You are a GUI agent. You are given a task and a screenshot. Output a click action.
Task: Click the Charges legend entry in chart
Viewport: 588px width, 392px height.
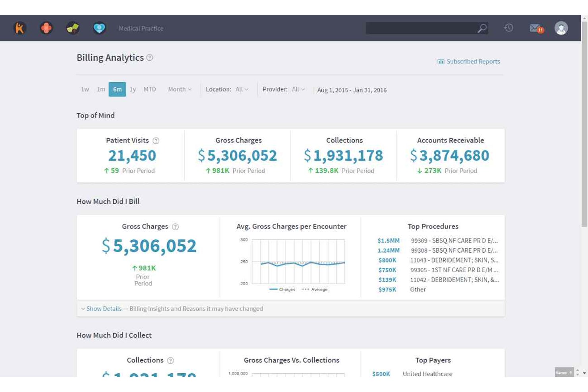[x=282, y=290]
